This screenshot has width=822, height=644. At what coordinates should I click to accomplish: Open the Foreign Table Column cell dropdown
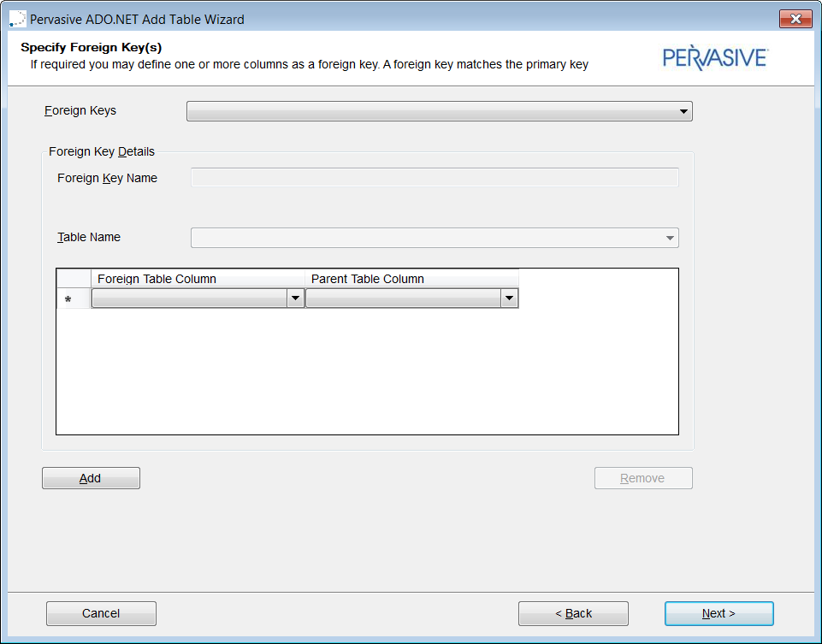click(x=295, y=298)
